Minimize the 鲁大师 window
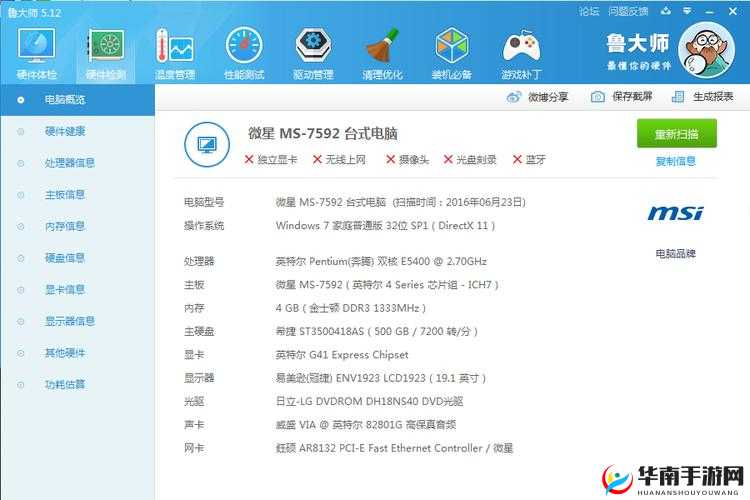 (x=709, y=11)
